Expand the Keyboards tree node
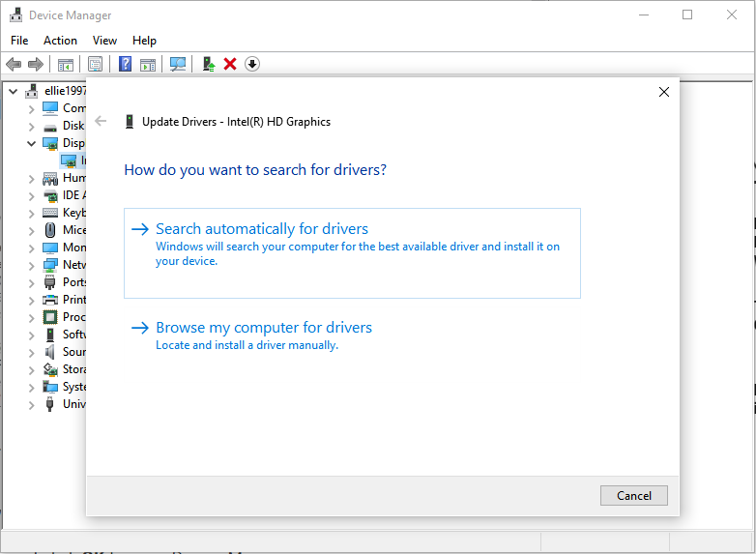The image size is (756, 554). tap(32, 213)
